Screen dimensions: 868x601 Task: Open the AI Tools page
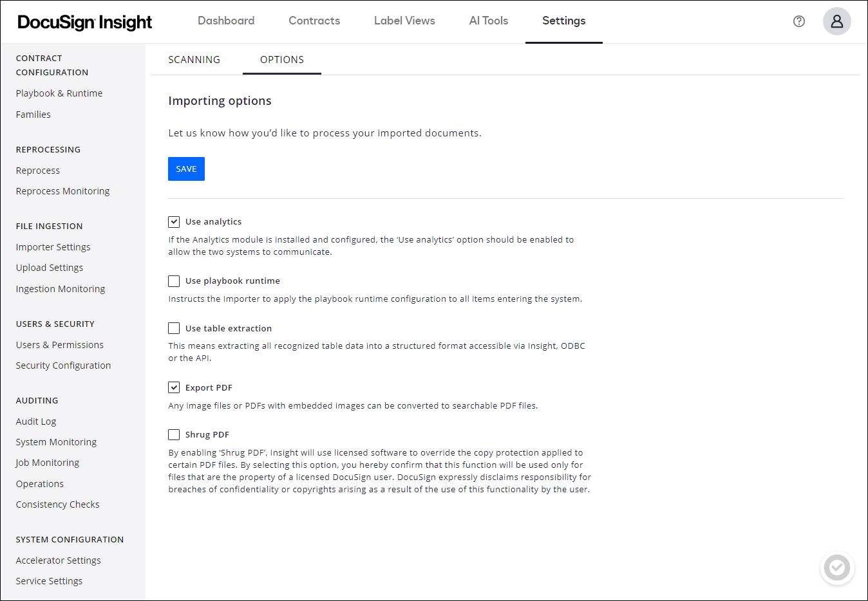pos(488,21)
